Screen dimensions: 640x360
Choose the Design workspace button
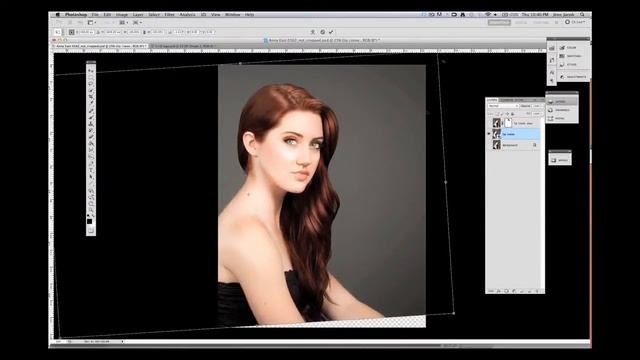521,22
